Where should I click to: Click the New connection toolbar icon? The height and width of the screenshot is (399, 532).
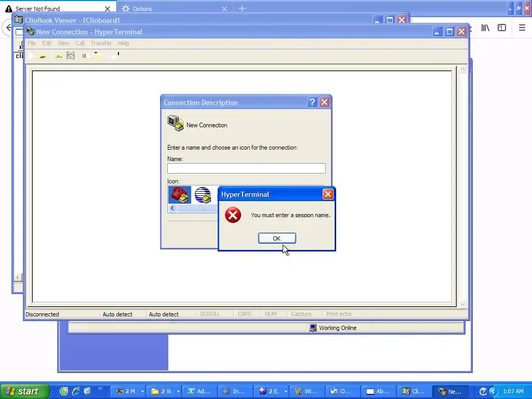31,56
